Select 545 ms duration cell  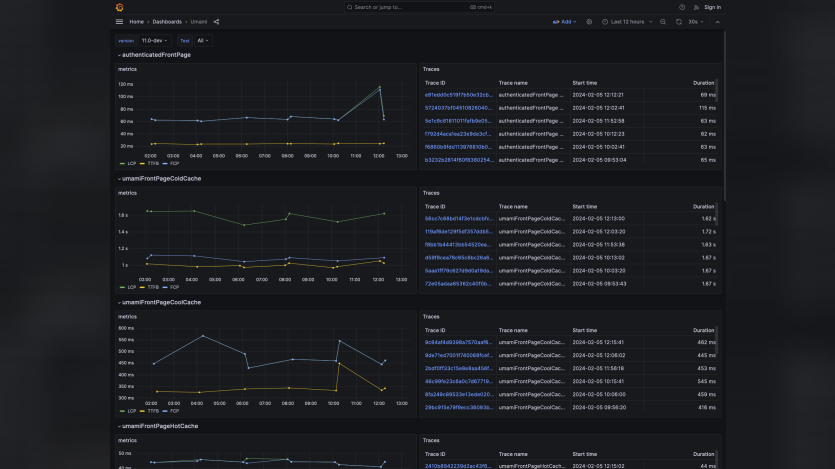[x=707, y=382]
